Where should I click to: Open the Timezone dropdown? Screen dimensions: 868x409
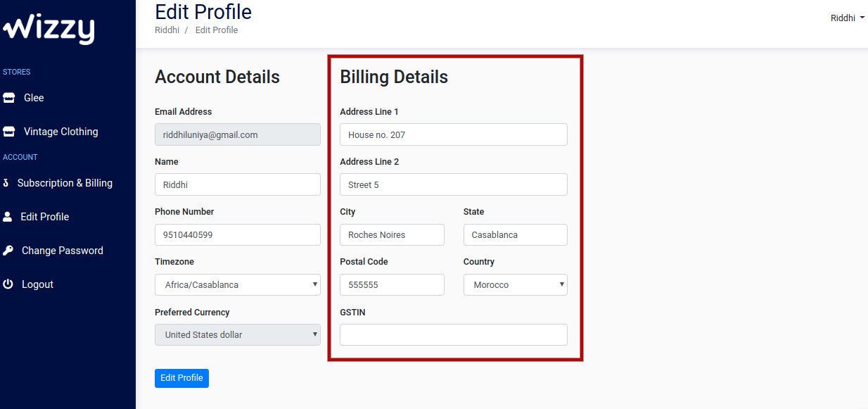238,285
